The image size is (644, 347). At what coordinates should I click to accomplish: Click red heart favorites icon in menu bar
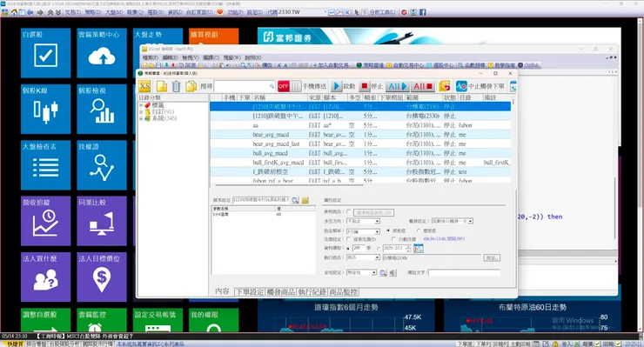[220, 12]
